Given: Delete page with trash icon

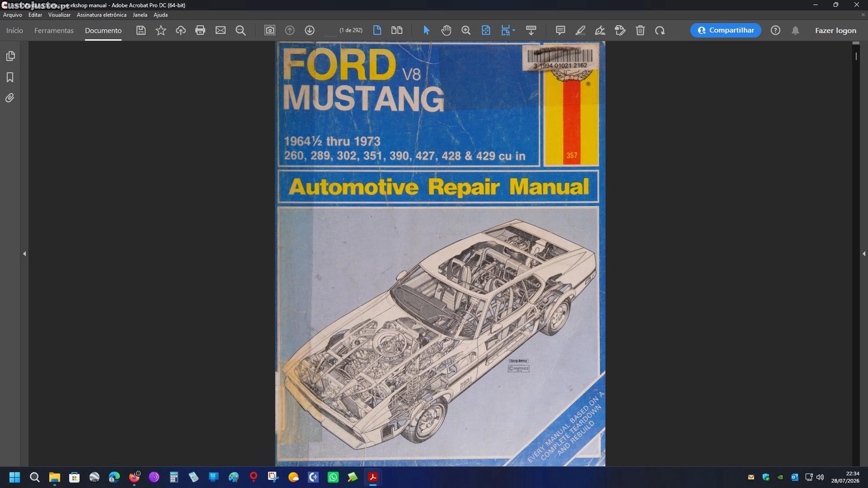Looking at the screenshot, I should point(640,30).
